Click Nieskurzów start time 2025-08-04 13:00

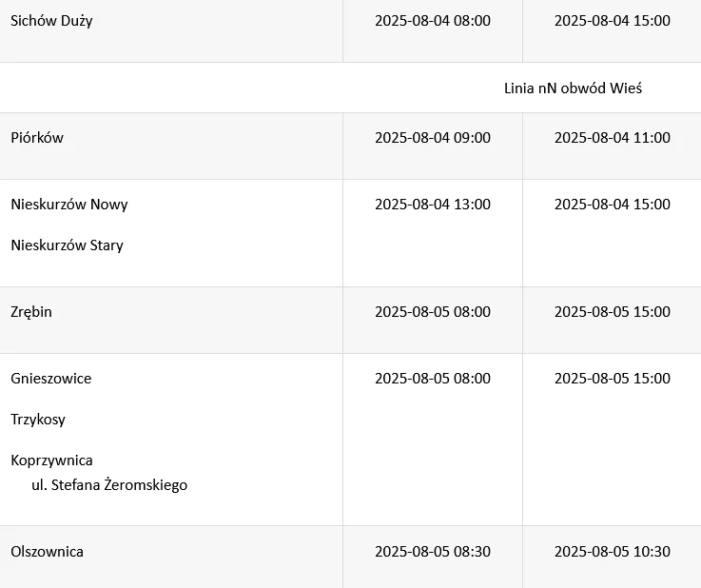coord(433,205)
